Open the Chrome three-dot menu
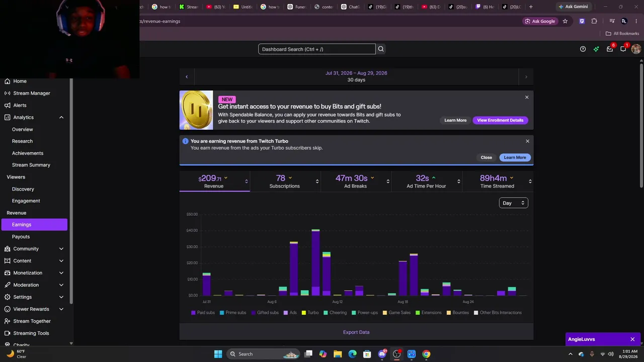Screen dimensions: 644x362 click(x=636, y=21)
